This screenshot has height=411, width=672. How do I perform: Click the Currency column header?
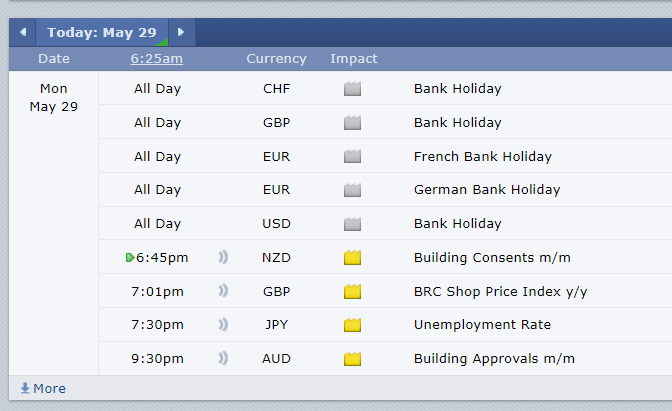tap(276, 58)
